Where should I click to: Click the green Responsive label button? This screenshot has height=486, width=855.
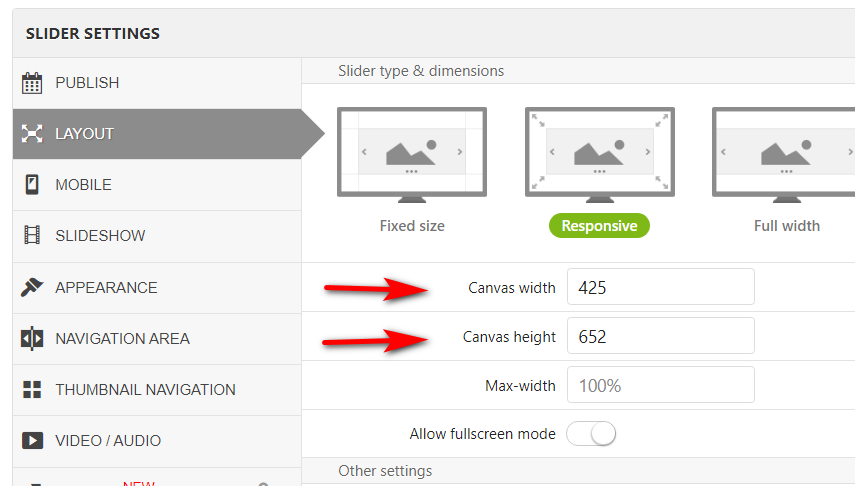[599, 226]
